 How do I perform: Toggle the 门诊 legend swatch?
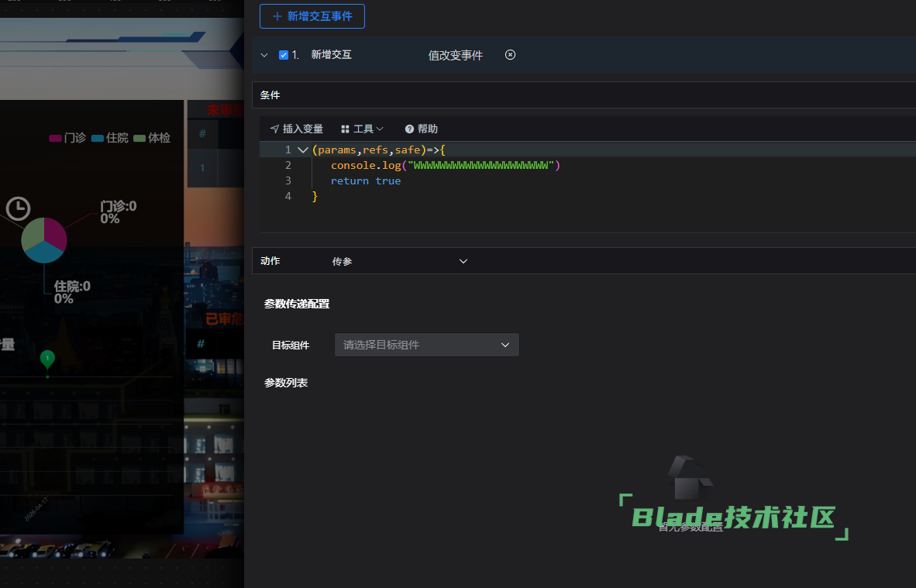click(55, 138)
